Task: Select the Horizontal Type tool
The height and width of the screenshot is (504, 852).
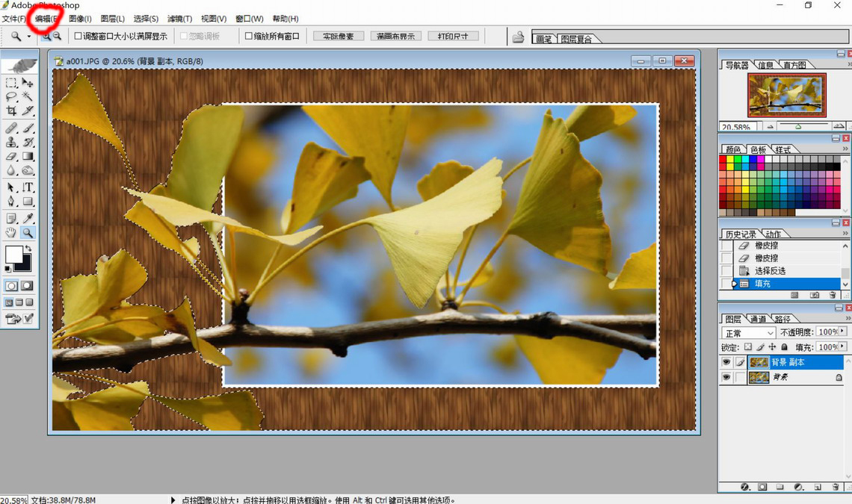Action: tap(28, 187)
